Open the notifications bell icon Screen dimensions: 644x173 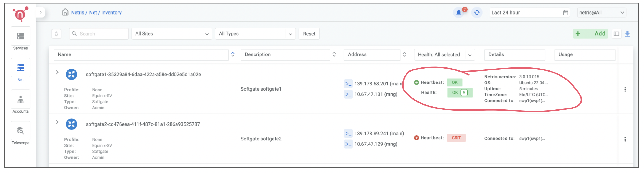[458, 13]
